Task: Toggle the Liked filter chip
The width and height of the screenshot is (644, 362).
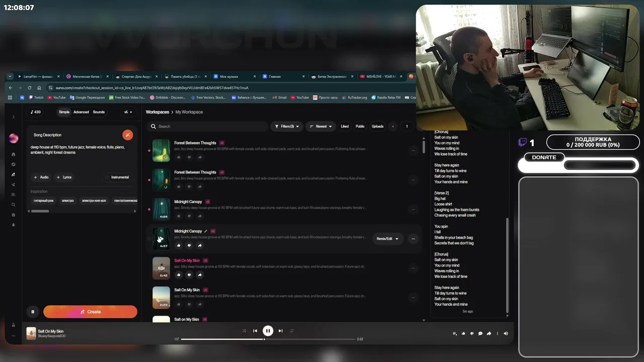Action: tap(345, 126)
